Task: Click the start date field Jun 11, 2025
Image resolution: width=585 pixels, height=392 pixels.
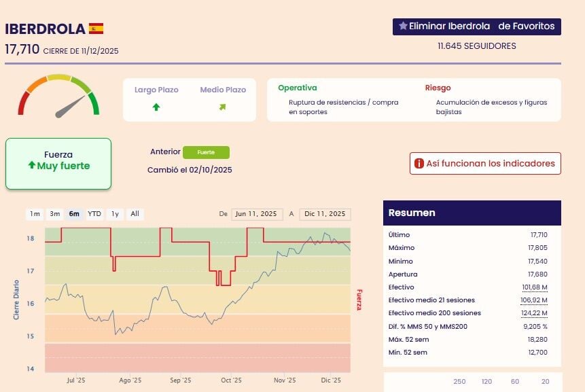Action: 257,214
